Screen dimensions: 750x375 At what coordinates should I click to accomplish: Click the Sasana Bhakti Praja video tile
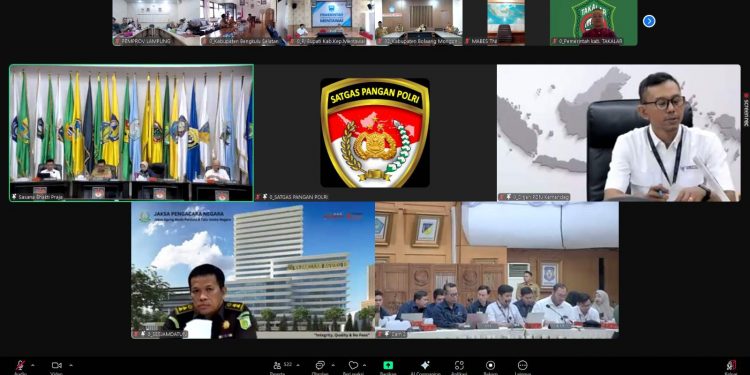click(x=132, y=133)
